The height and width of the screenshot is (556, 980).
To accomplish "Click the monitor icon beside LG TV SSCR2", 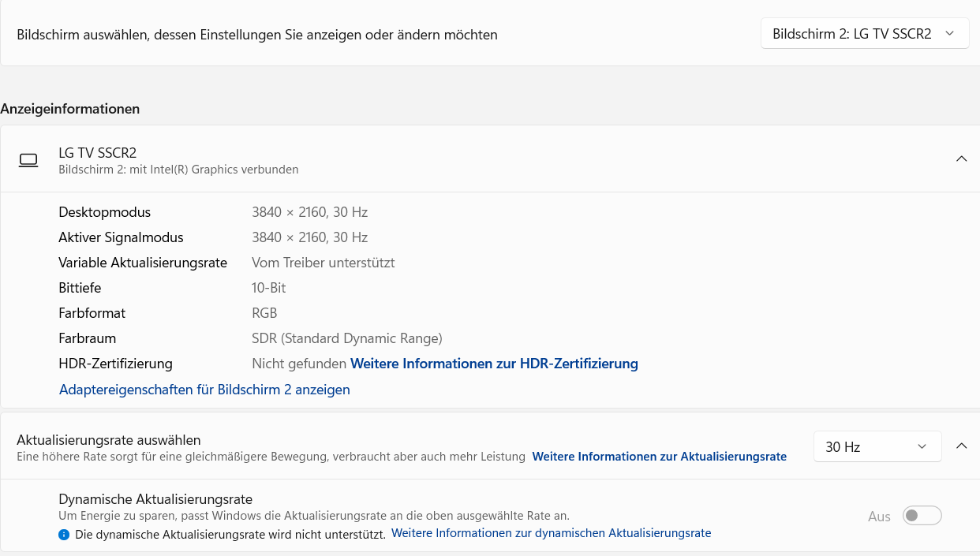I will (x=28, y=161).
